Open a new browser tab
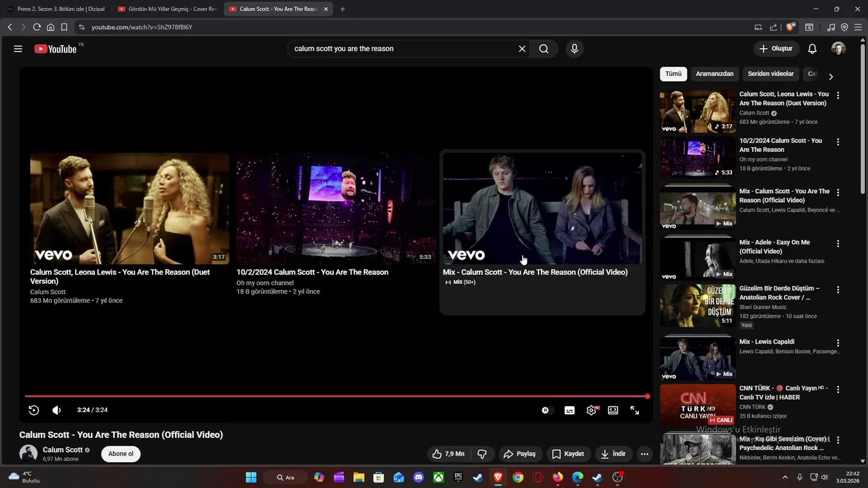Viewport: 868px width, 488px height. click(342, 9)
